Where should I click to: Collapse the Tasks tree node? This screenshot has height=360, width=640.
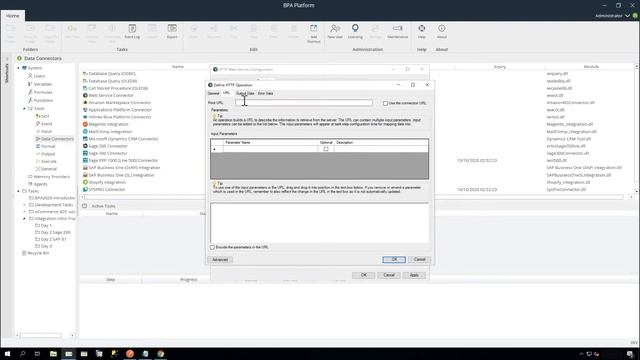[18, 191]
